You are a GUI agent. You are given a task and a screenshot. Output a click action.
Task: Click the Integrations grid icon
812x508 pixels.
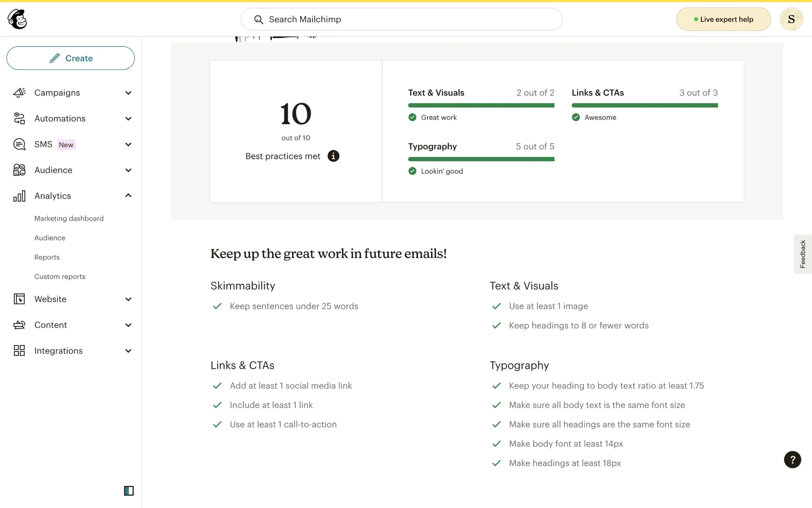[19, 351]
